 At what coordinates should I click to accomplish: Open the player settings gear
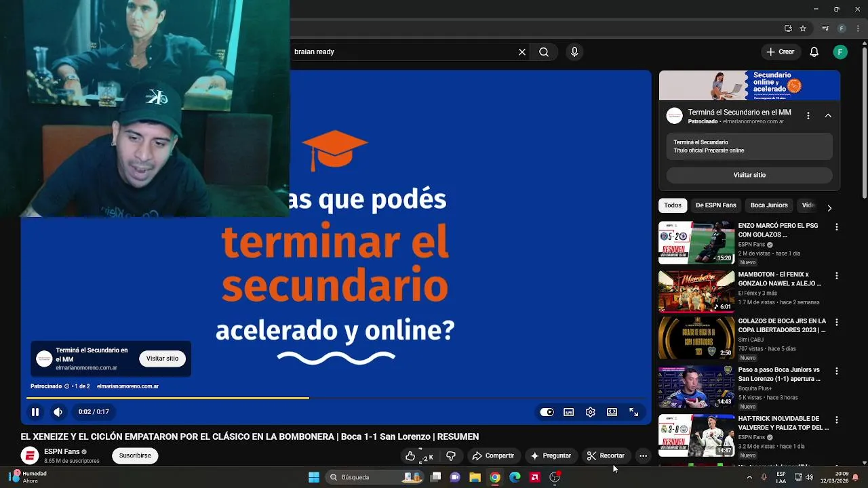(x=590, y=412)
